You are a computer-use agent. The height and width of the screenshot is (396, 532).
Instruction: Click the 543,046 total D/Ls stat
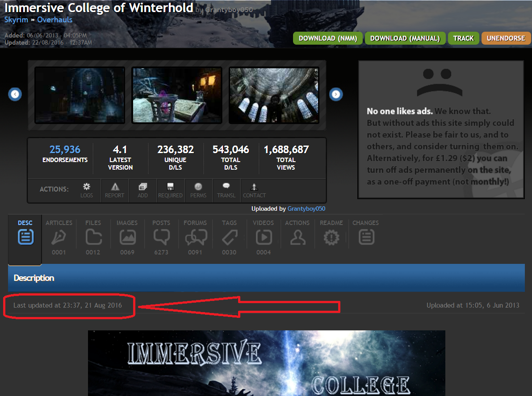click(231, 150)
